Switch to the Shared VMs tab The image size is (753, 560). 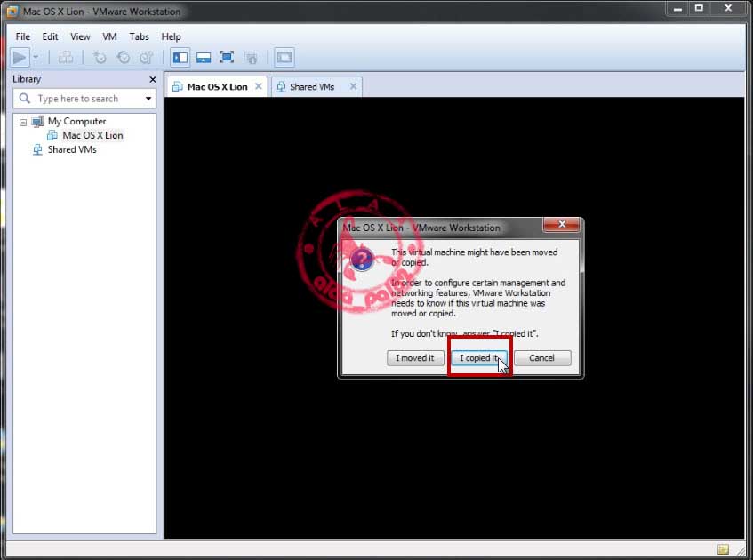click(312, 87)
